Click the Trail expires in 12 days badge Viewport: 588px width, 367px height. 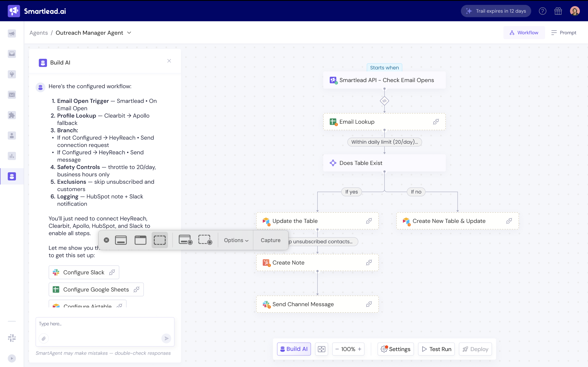pyautogui.click(x=496, y=11)
